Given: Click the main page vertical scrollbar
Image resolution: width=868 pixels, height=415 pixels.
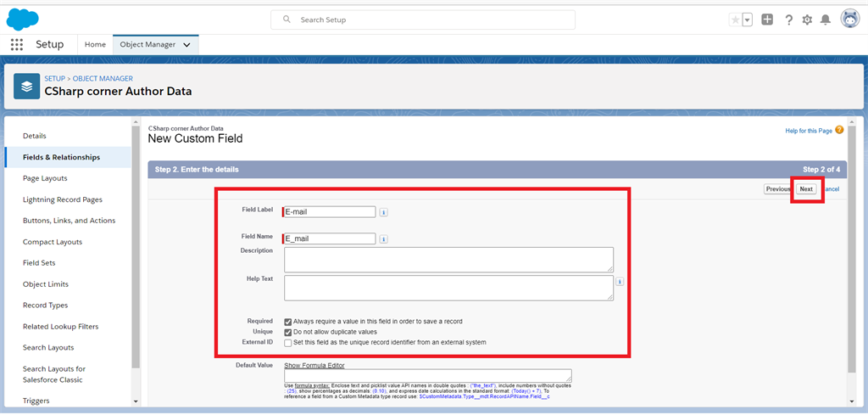Looking at the screenshot, I should tap(852, 250).
